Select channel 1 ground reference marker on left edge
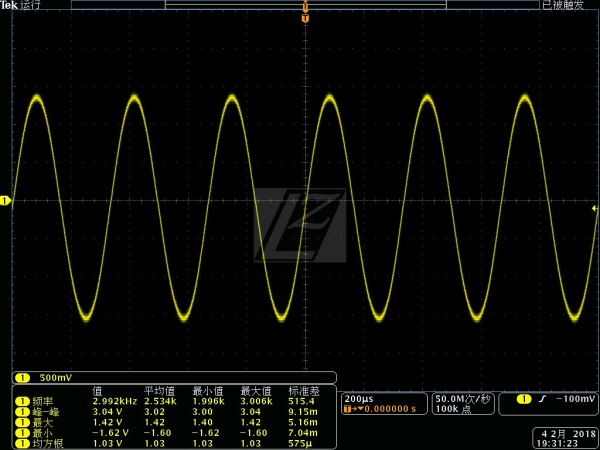Viewport: 600px width, 450px height. pos(5,201)
